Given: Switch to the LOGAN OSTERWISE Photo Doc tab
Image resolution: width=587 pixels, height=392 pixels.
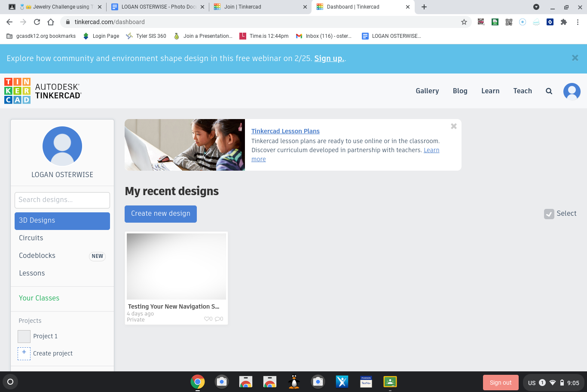Looking at the screenshot, I should (x=158, y=7).
